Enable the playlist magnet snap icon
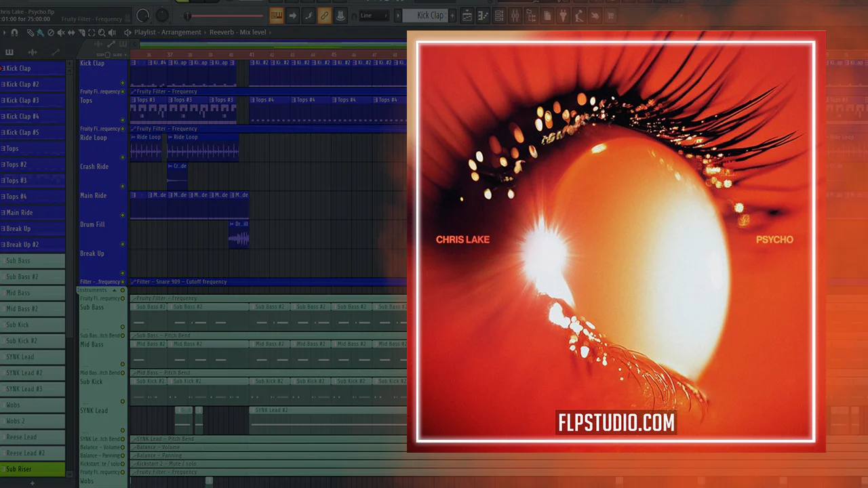The height and width of the screenshot is (488, 868). [x=14, y=33]
